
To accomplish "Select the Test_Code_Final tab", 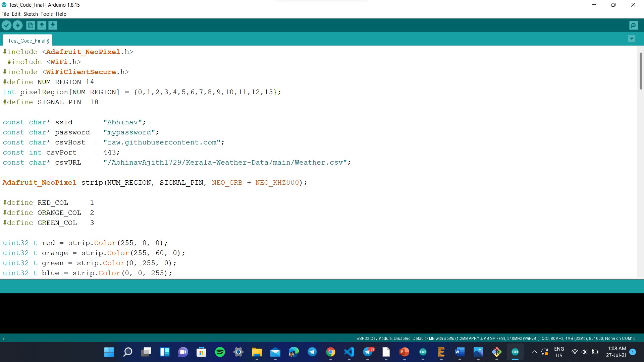I will [x=28, y=41].
